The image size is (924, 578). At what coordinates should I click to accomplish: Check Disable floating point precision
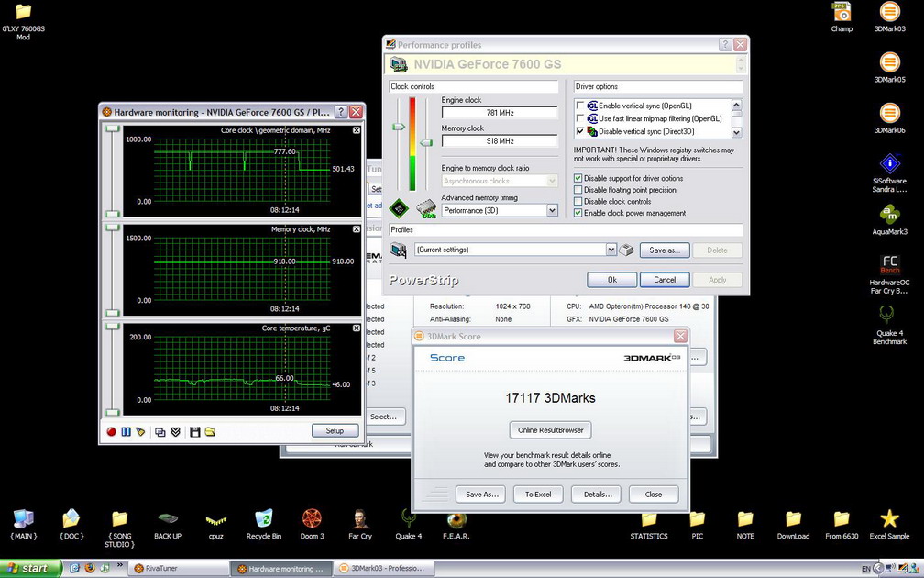578,190
